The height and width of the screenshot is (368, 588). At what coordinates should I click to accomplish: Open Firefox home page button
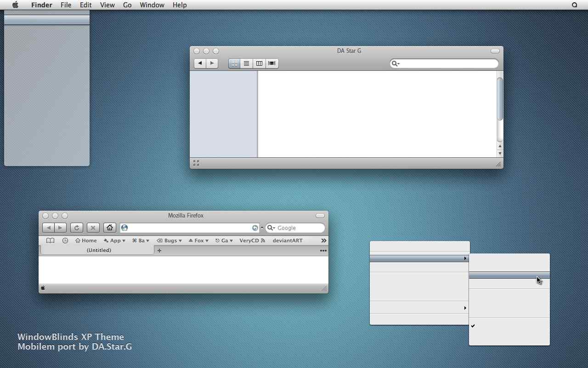110,228
